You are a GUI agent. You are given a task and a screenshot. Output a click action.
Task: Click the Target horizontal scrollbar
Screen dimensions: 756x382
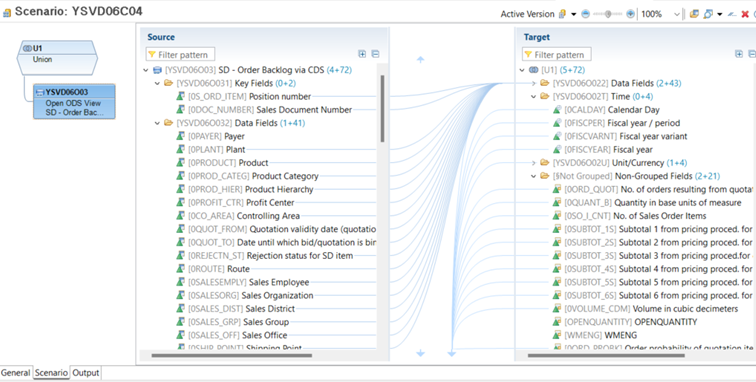[x=606, y=356]
